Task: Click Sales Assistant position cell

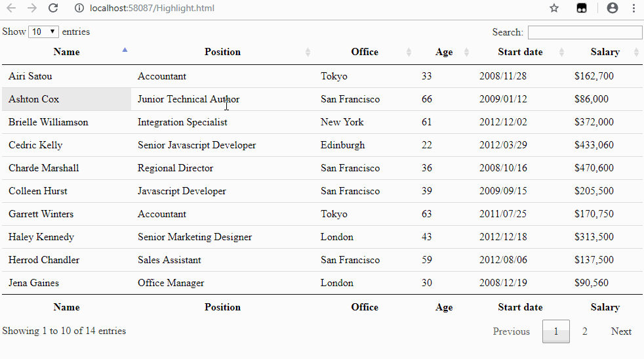Action: [222, 260]
